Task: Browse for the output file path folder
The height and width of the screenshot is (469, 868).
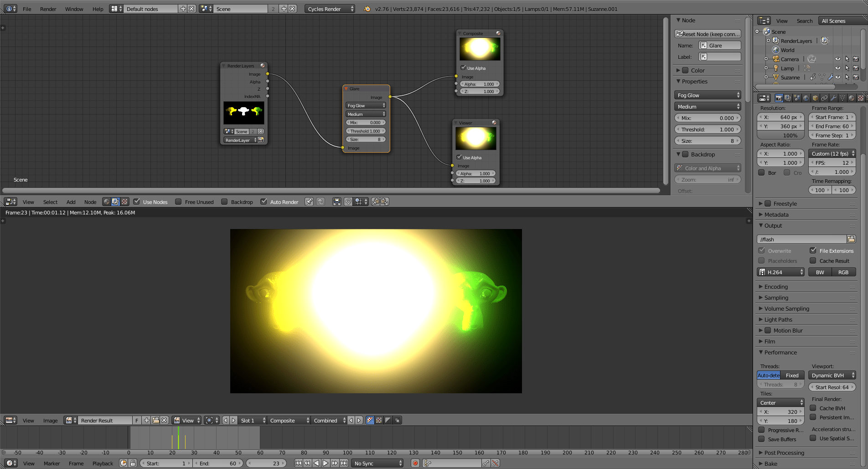Action: [x=851, y=239]
